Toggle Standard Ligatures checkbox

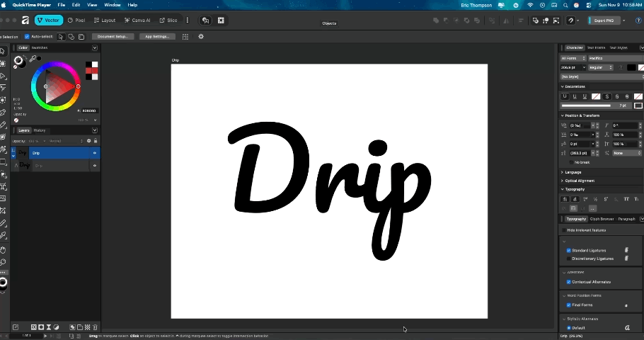569,250
